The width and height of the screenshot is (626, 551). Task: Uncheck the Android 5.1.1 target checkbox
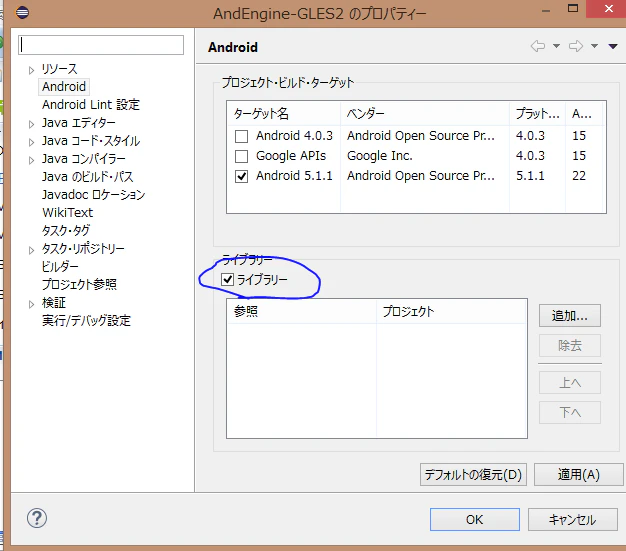coord(241,176)
